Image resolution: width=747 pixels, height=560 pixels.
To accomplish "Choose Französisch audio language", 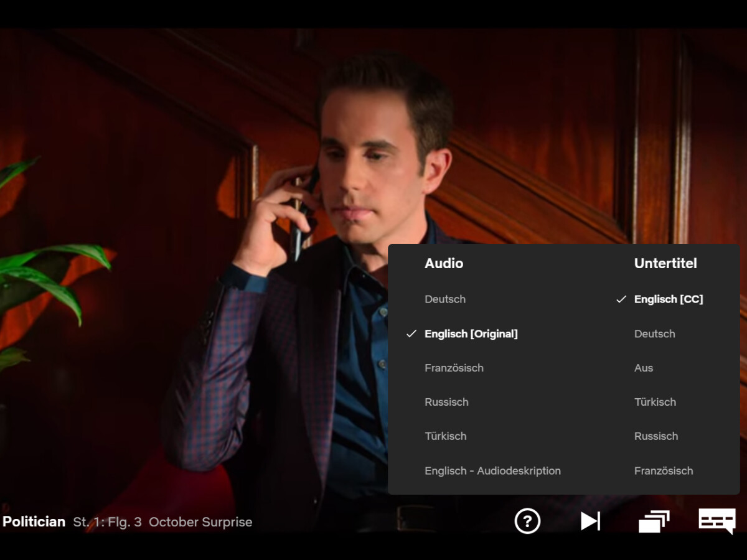I will pyautogui.click(x=454, y=368).
